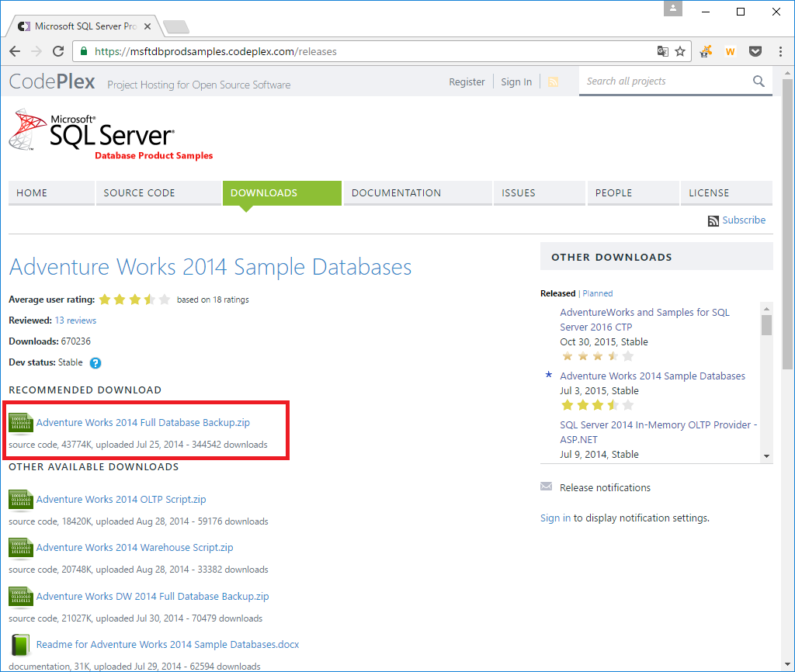The image size is (795, 672).
Task: Click the Adventure Works 2014 Sample Databases heading
Action: tap(210, 267)
